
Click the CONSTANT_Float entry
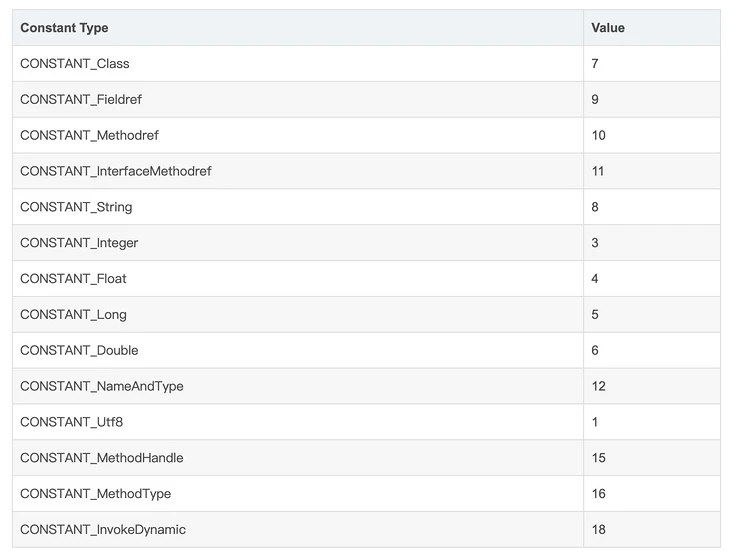pyautogui.click(x=73, y=279)
